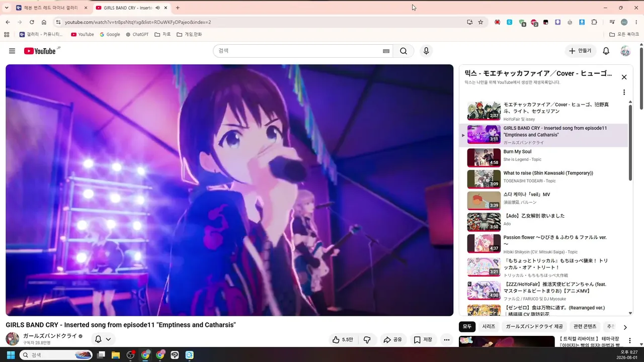Select もちょっとトリッカル playlist entry
644x362 pixels.
point(543,267)
